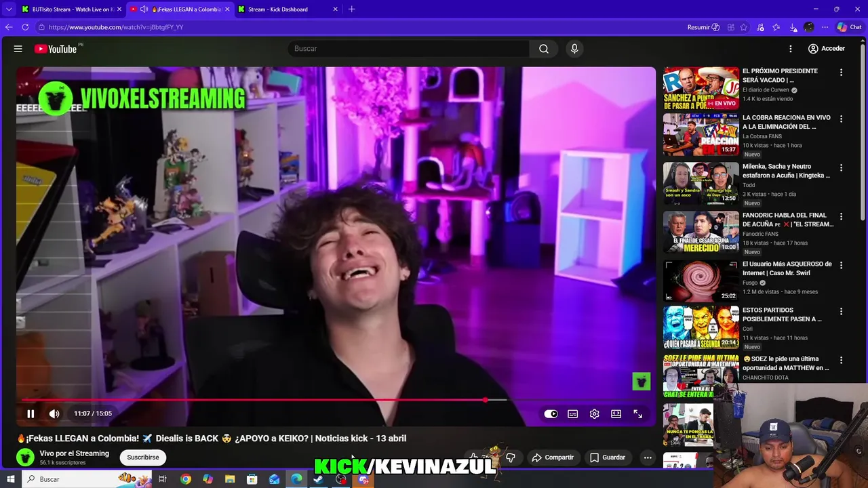Open Google Chrome from the taskbar
The height and width of the screenshot is (488, 868).
coord(186,479)
